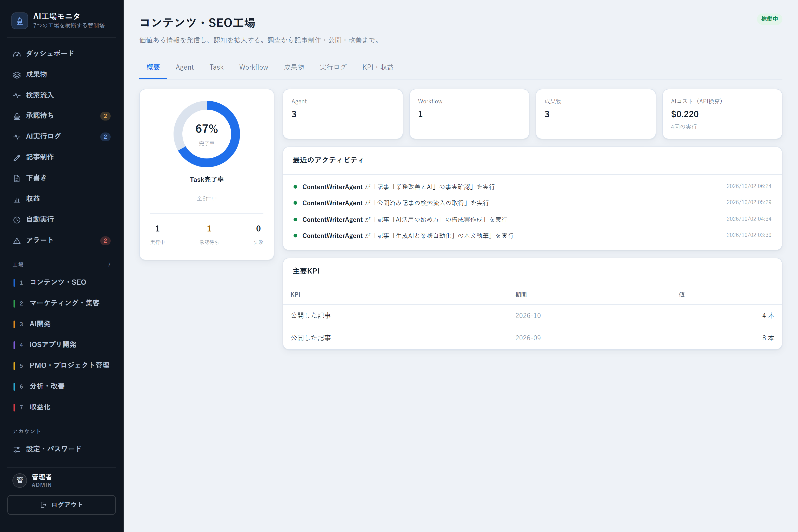Click the 稼働中 status badge
This screenshot has width=798, height=532.
click(x=769, y=19)
